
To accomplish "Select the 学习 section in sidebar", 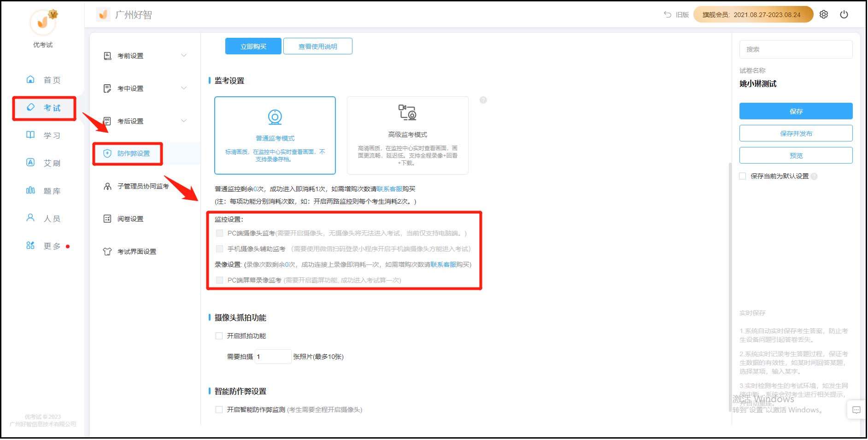I will (x=44, y=135).
